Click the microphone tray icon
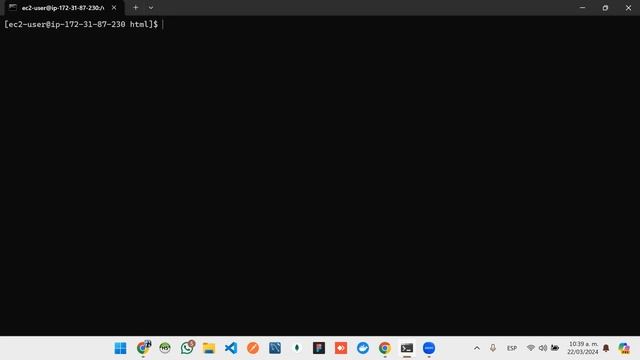Image resolution: width=640 pixels, height=360 pixels. (493, 348)
